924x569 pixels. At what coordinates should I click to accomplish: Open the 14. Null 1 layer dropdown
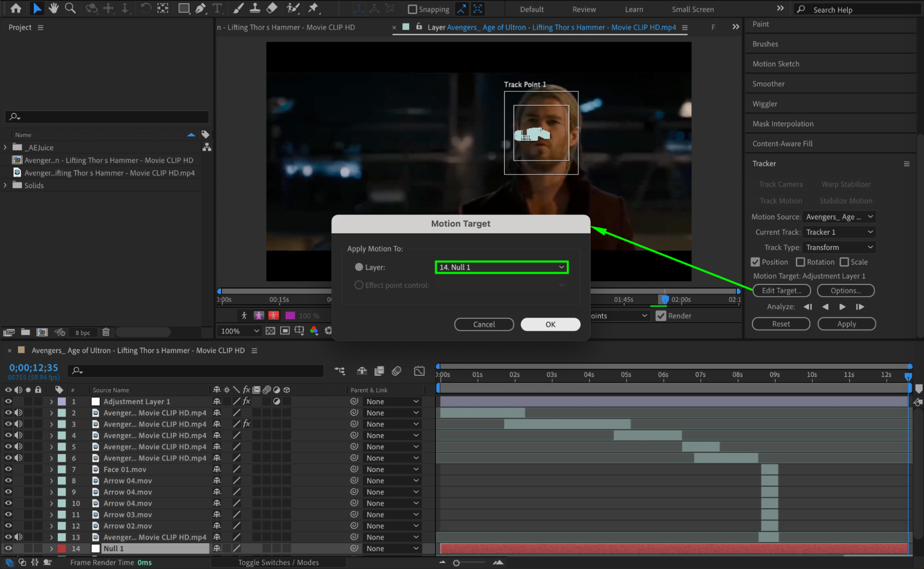[x=502, y=267]
